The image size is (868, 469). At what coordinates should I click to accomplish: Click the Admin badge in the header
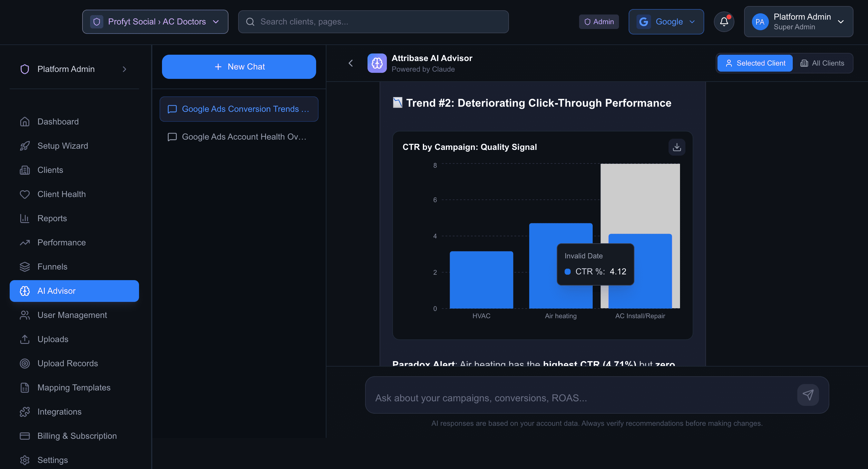[x=598, y=22]
